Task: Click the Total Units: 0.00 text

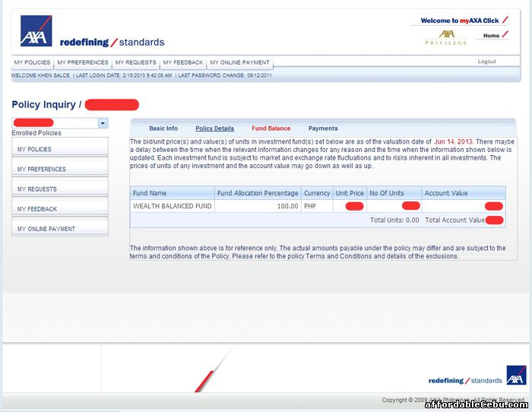Action: click(394, 220)
